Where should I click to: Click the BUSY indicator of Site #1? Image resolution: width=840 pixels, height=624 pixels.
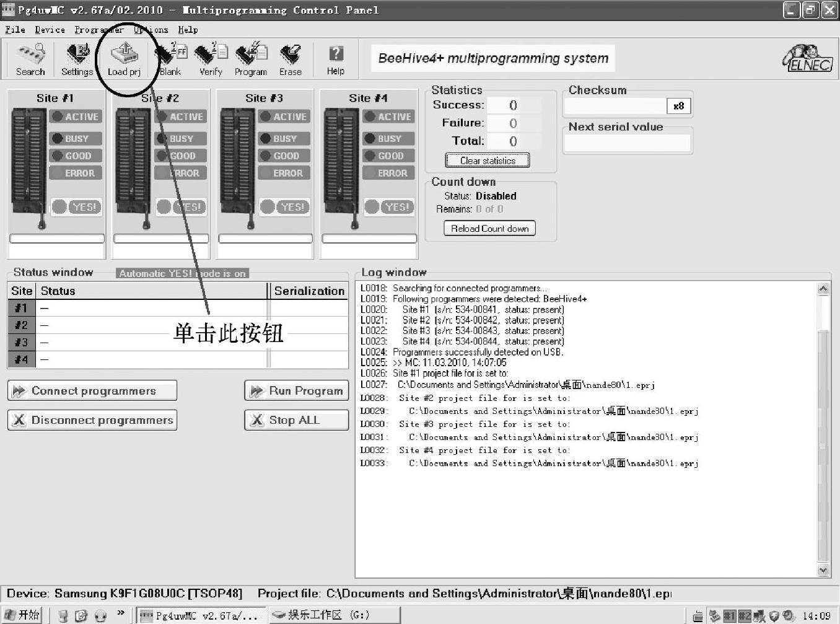[76, 139]
